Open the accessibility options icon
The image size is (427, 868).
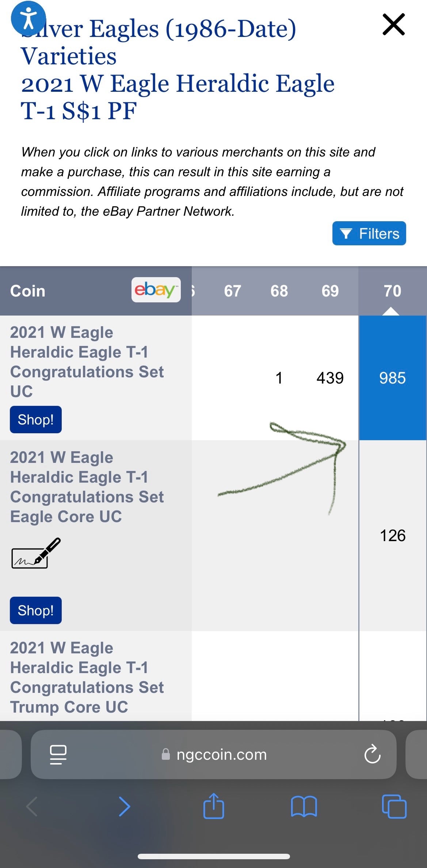coord(28,18)
